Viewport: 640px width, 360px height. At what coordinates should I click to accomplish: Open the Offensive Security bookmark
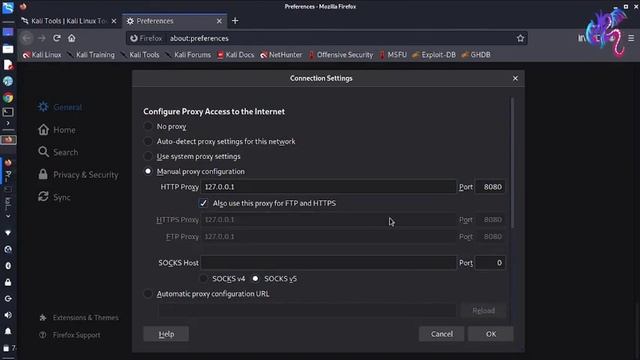tap(341, 55)
